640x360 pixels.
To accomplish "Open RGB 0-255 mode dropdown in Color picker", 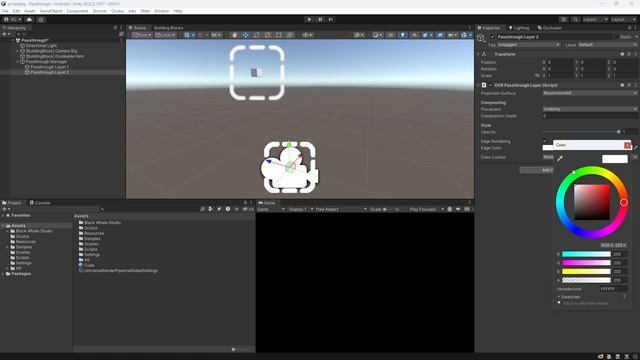I will (613, 245).
